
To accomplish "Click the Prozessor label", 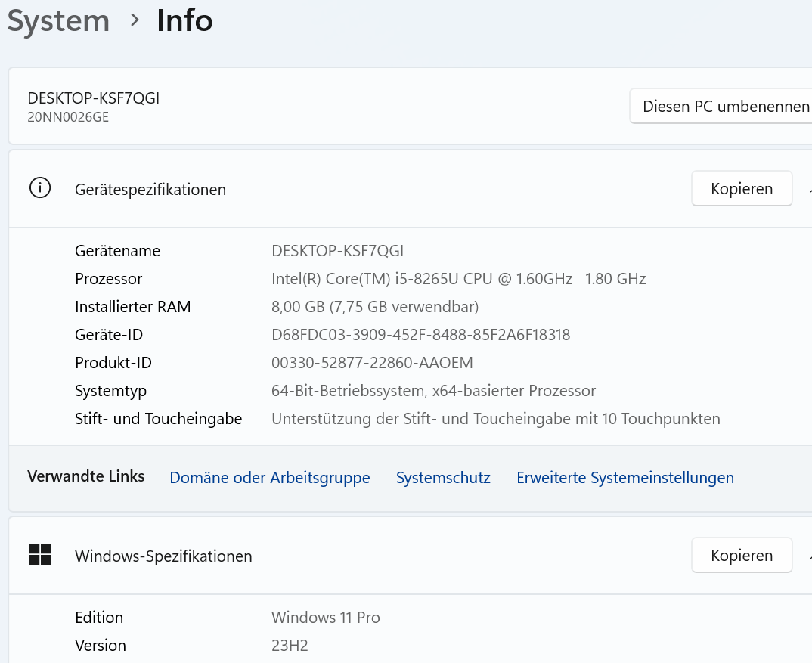I will 108,279.
